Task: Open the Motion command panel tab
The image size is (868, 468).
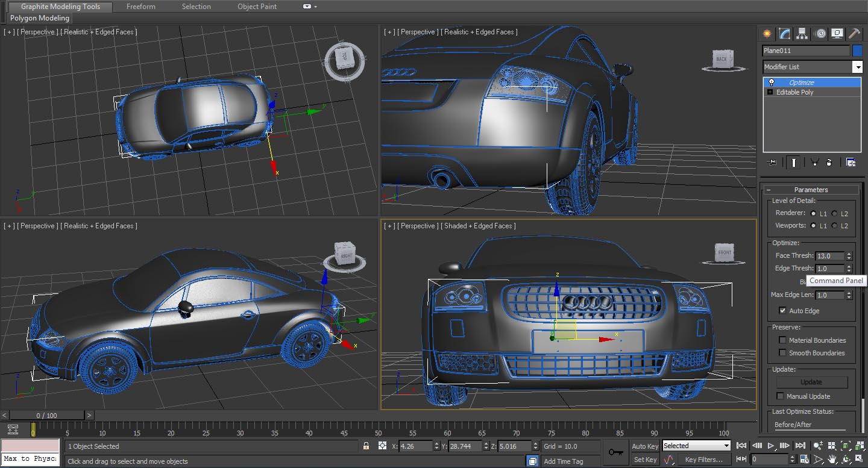Action: coord(819,33)
